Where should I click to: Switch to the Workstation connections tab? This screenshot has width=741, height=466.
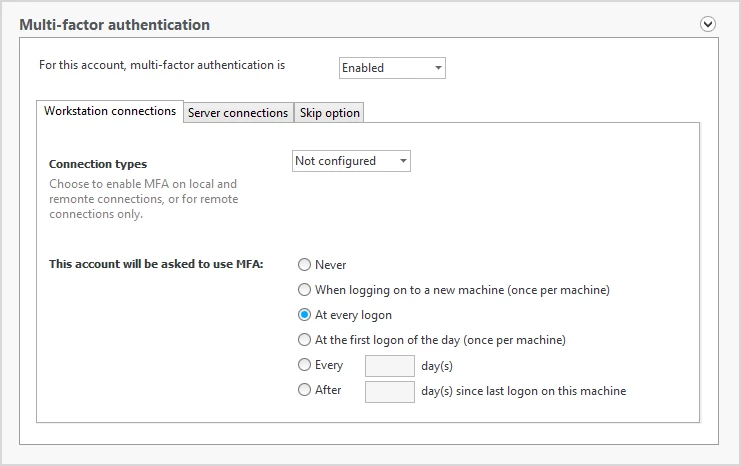click(x=110, y=112)
